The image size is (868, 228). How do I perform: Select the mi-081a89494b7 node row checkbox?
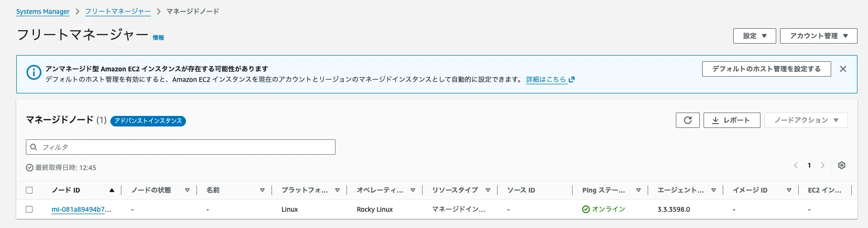(x=29, y=209)
